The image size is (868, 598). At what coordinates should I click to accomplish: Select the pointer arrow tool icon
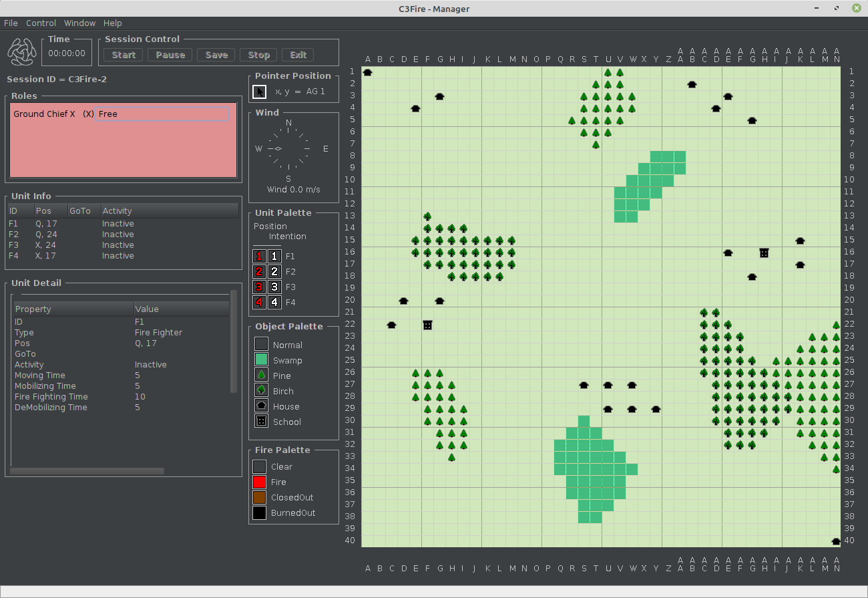(259, 92)
